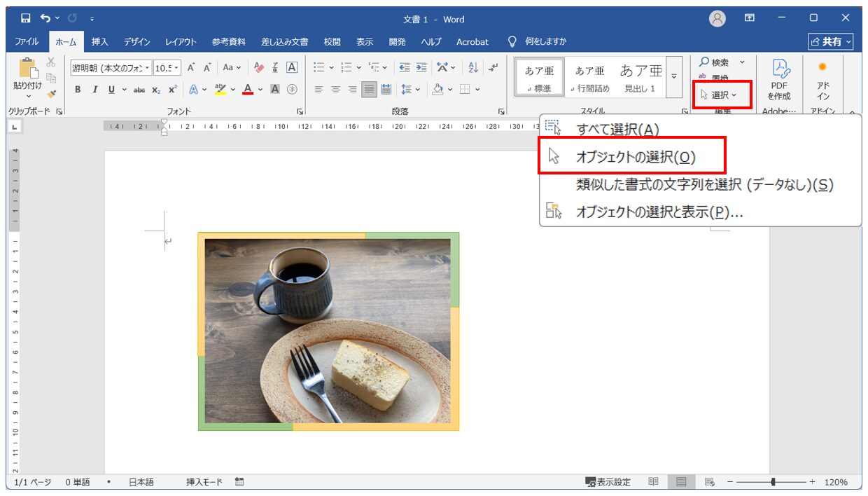This screenshot has width=868, height=496.
Task: Toggle superscript formatting
Action: click(x=172, y=90)
